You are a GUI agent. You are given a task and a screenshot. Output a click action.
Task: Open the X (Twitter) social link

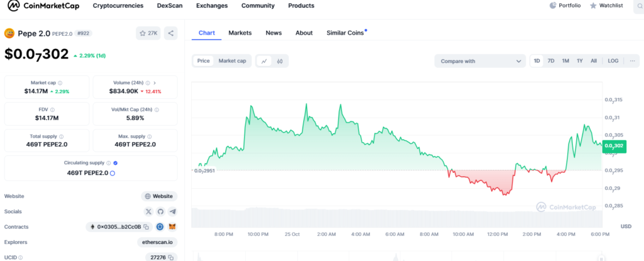tap(148, 212)
